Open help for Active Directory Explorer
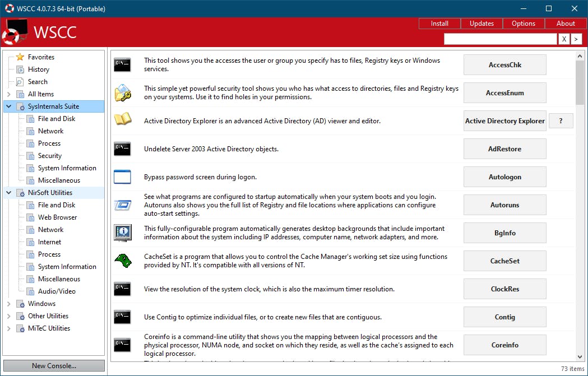Screen dimensions: 588x376 [x=561, y=120]
